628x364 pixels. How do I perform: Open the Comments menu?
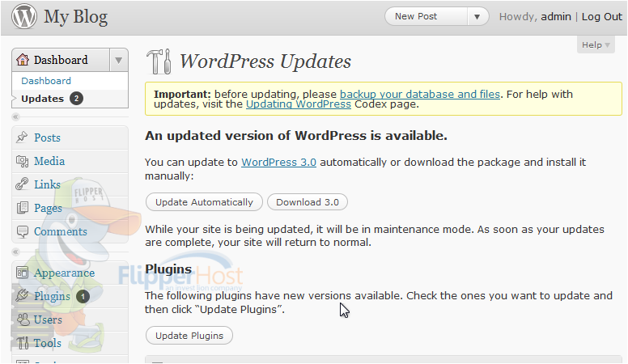(x=61, y=231)
